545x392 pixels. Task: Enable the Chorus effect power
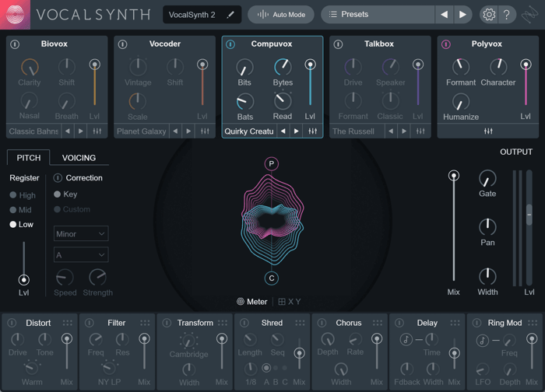(322, 323)
